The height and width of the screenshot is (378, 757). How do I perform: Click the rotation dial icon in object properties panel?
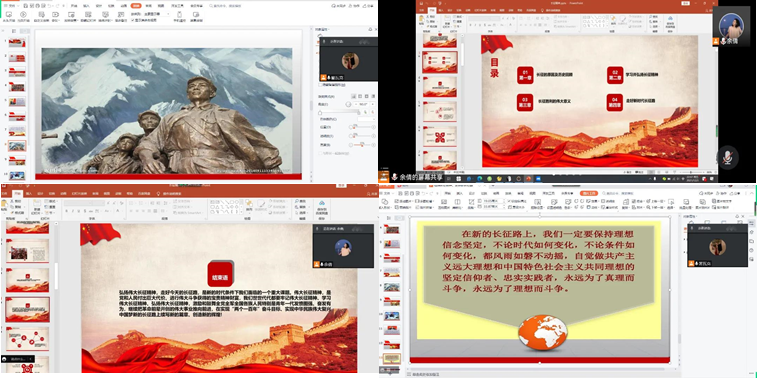pyautogui.click(x=348, y=104)
